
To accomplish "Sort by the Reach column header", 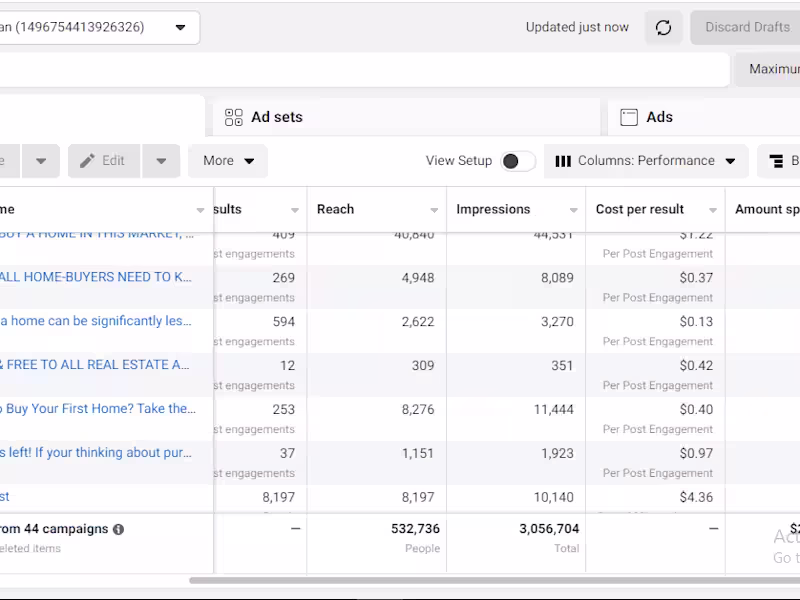I will tap(336, 209).
